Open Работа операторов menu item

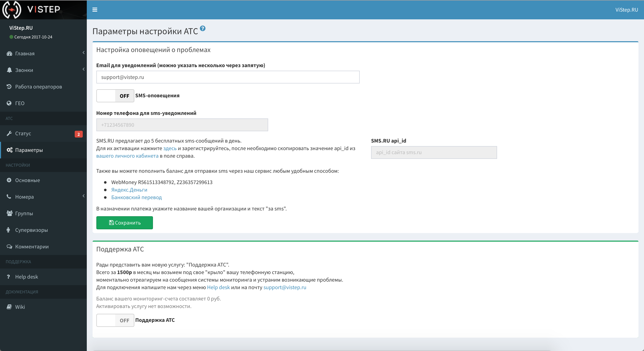coord(43,87)
